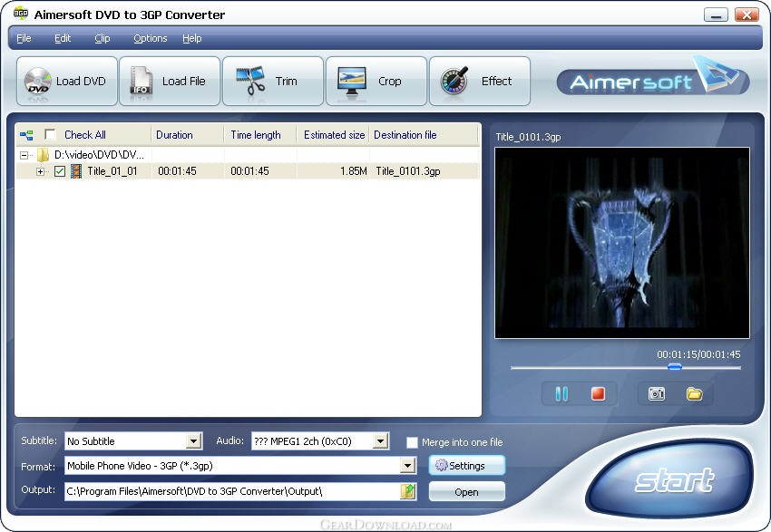Click the Destination file column header

(x=425, y=135)
